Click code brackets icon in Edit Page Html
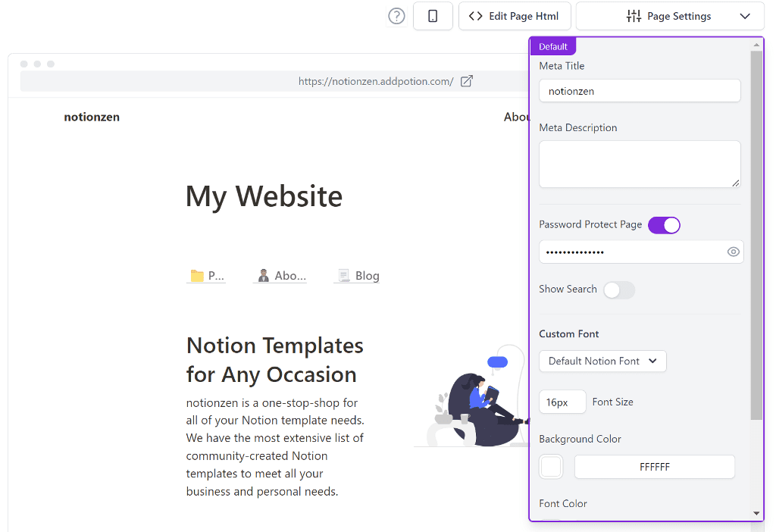Viewport: 776px width, 532px height. coord(475,16)
